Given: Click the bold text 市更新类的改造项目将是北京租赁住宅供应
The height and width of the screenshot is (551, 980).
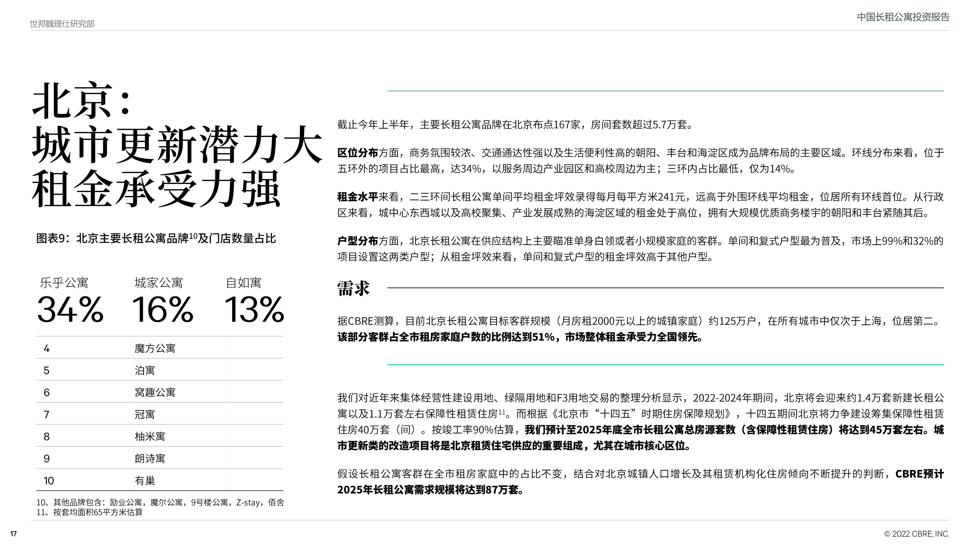Looking at the screenshot, I should click(514, 446).
